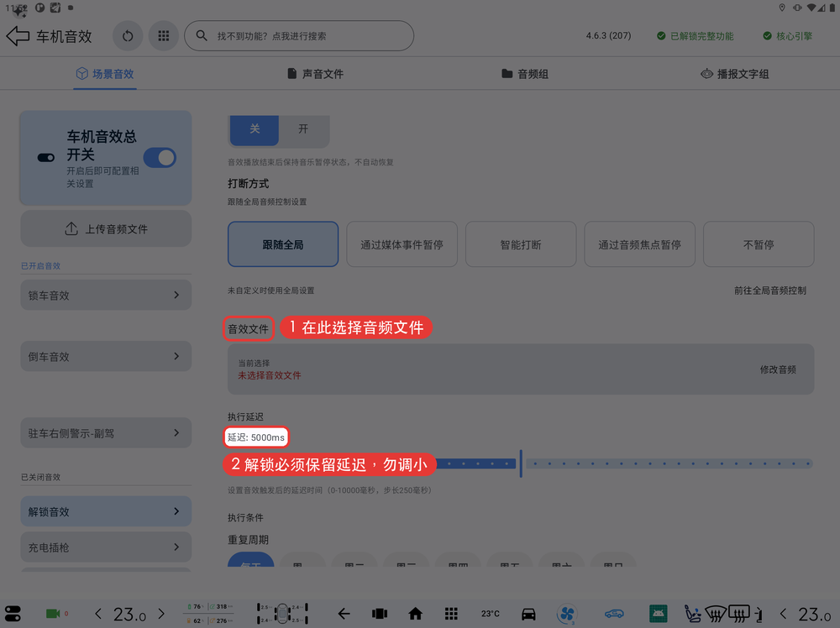Open the app drawer grid in bottom bar
This screenshot has height=628, width=840.
(451, 614)
